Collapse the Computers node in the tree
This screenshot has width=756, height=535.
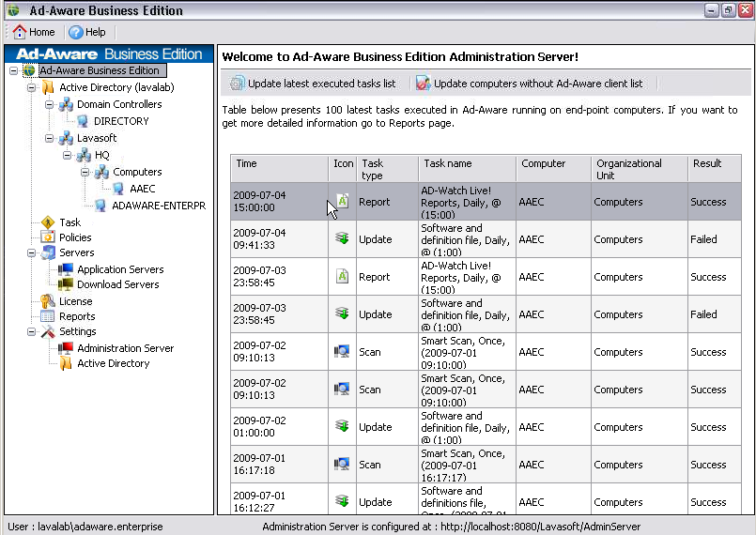click(85, 172)
